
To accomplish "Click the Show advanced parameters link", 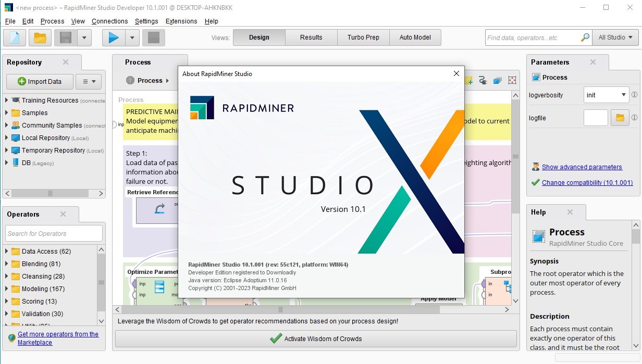I will point(582,167).
